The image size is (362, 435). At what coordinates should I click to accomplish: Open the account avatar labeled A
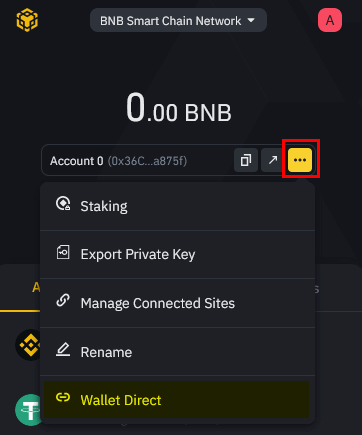(x=330, y=20)
